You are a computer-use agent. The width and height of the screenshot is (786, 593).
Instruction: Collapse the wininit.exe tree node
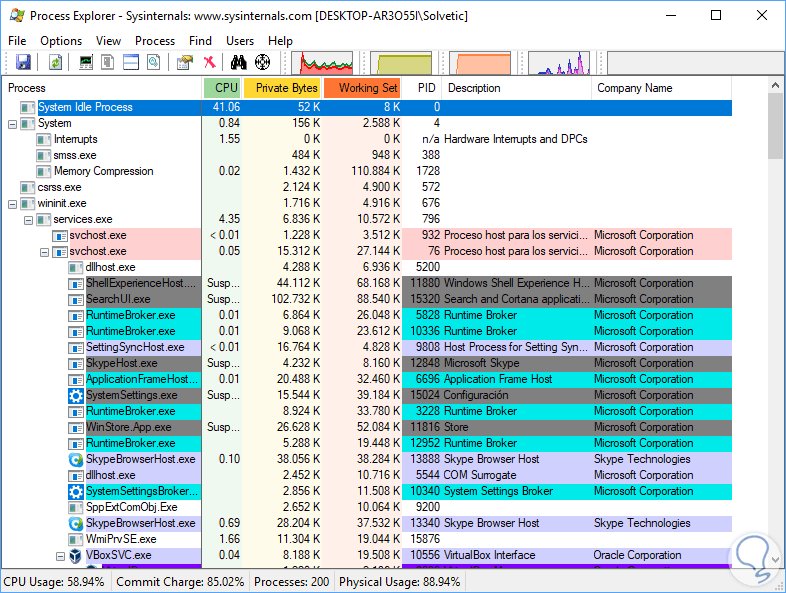point(12,204)
